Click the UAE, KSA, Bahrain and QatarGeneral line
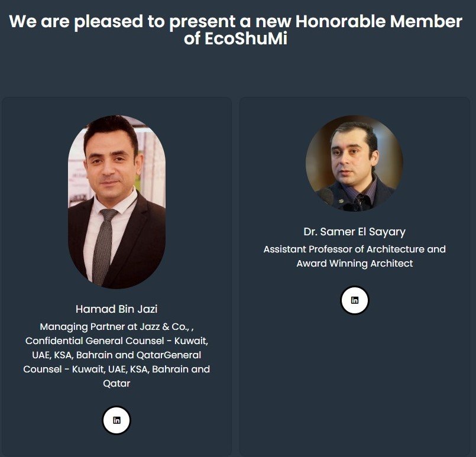The height and width of the screenshot is (457, 476). point(116,355)
